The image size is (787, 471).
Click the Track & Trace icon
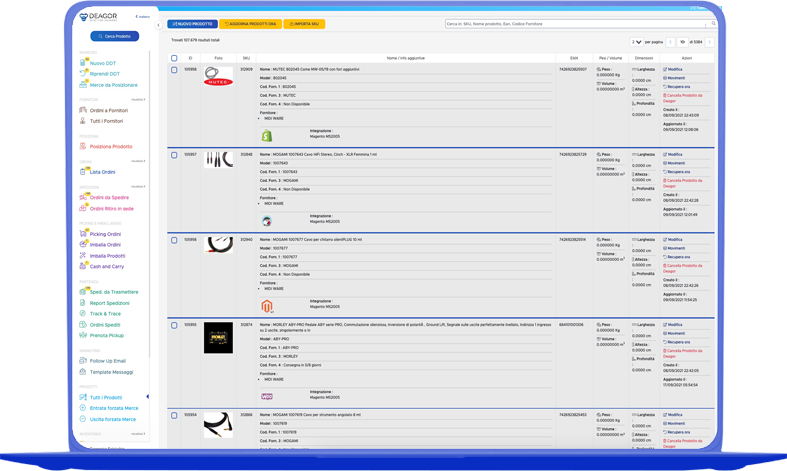[x=83, y=313]
